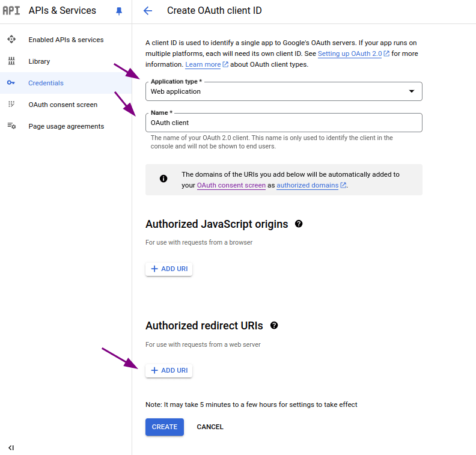Open help for Authorized redirect URIs
Screen dimensions: 476x455
(274, 326)
